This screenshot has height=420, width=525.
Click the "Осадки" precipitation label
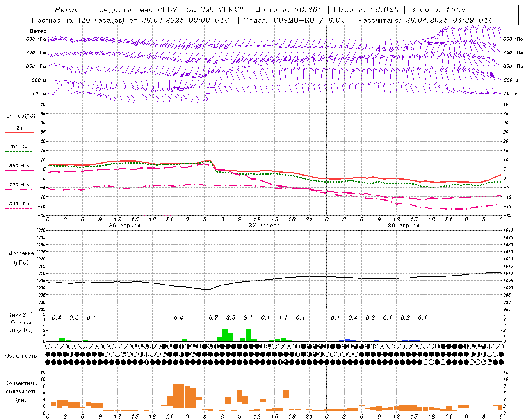click(21, 322)
